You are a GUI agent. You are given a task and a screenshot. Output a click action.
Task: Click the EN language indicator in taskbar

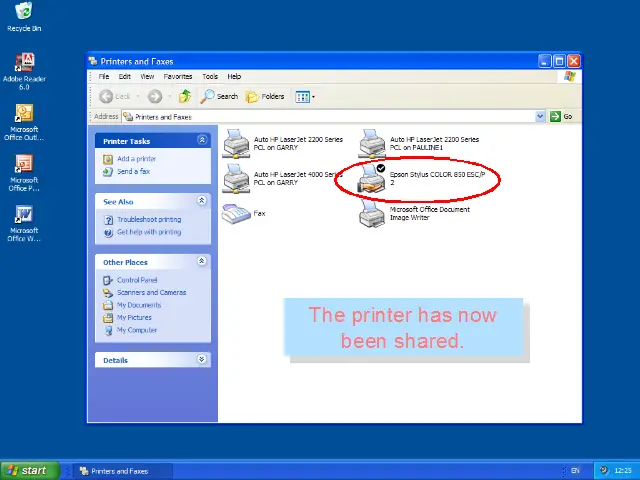[x=575, y=471]
